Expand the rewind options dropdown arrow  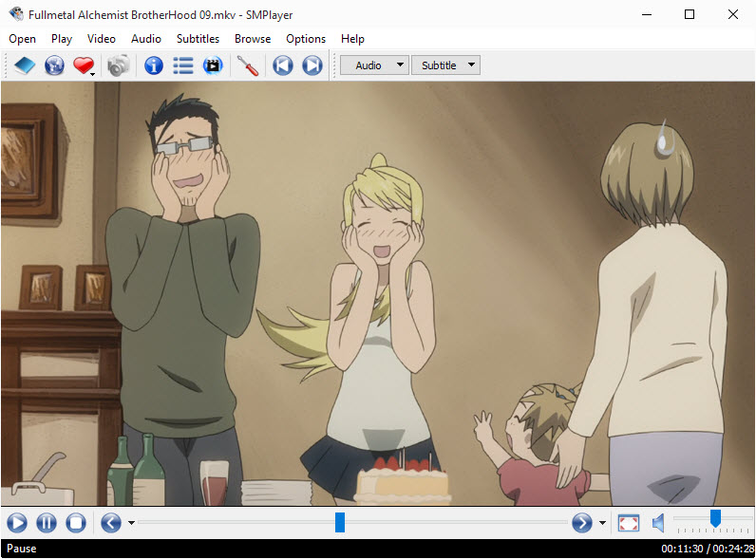[x=131, y=523]
